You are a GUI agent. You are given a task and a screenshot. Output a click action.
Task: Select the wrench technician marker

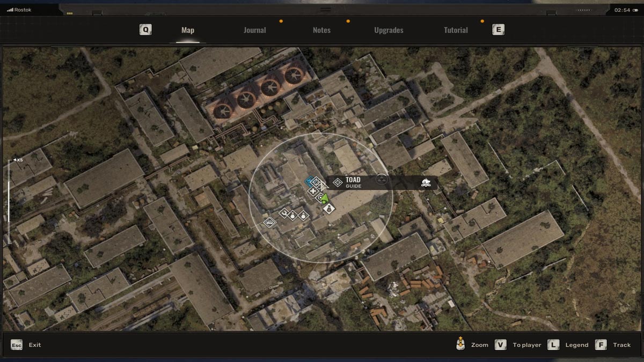pyautogui.click(x=284, y=212)
